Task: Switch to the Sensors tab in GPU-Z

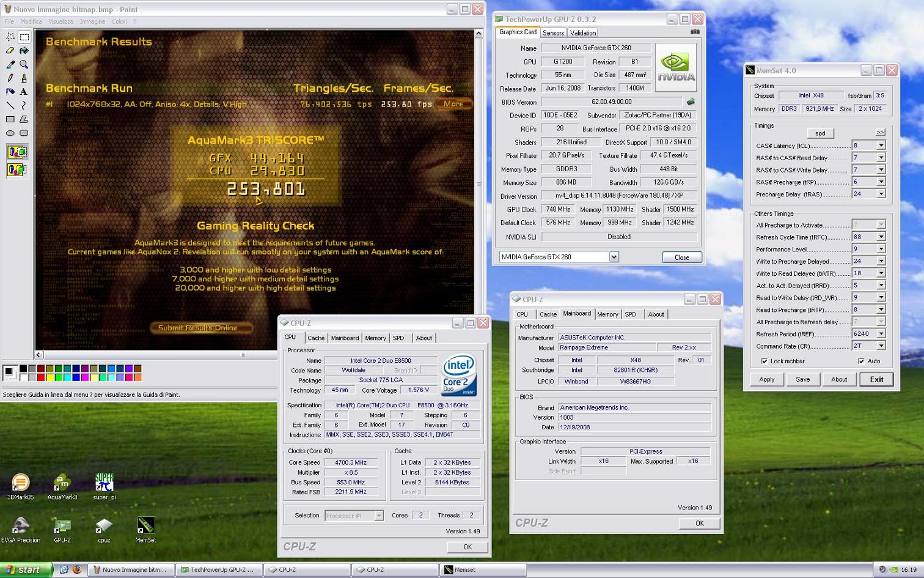Action: pyautogui.click(x=553, y=33)
